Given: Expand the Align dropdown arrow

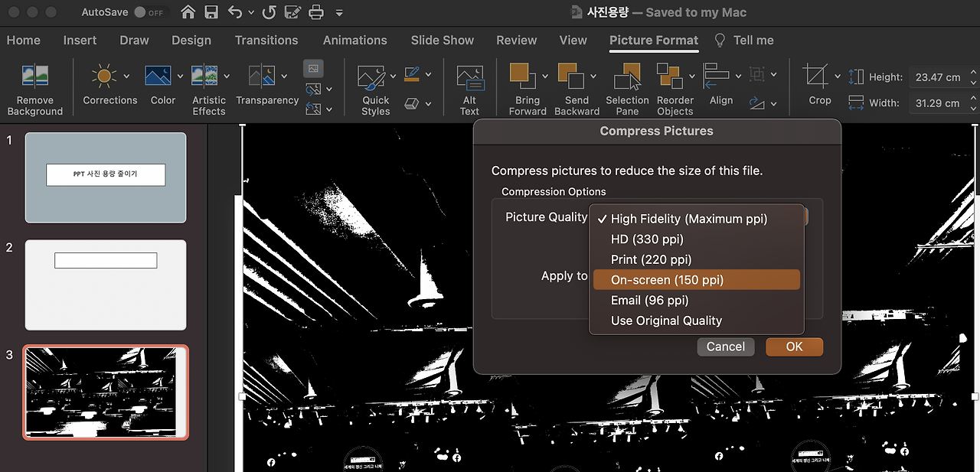Looking at the screenshot, I should pos(738,76).
